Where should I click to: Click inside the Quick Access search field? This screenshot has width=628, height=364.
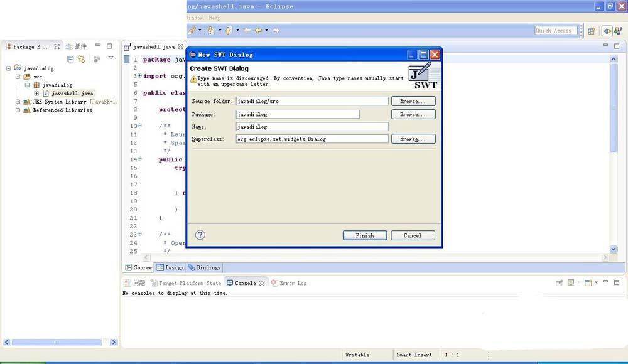555,30
